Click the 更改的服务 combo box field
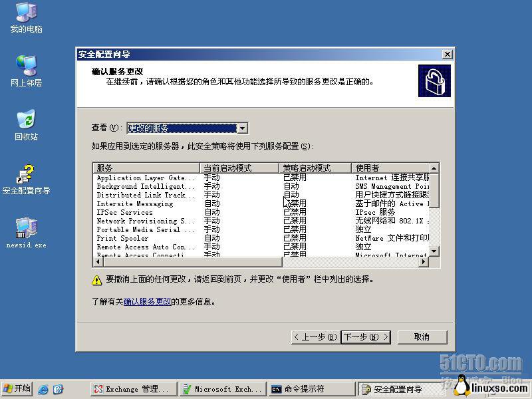This screenshot has width=532, height=399. (x=182, y=128)
